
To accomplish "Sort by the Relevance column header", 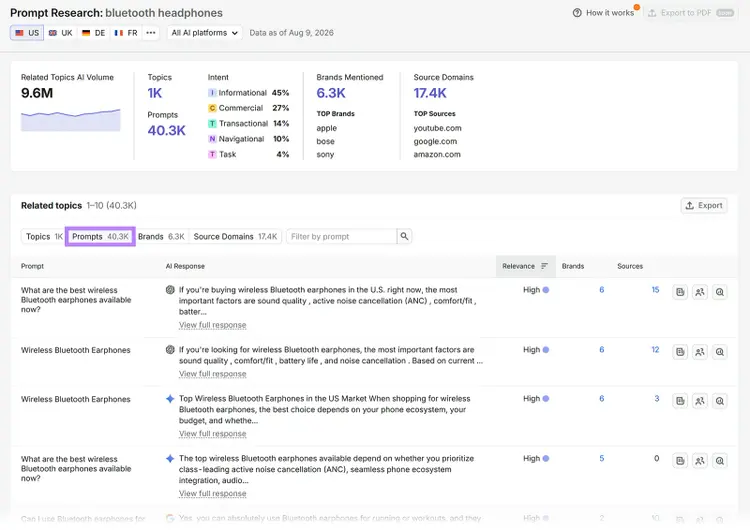I will click(x=525, y=266).
